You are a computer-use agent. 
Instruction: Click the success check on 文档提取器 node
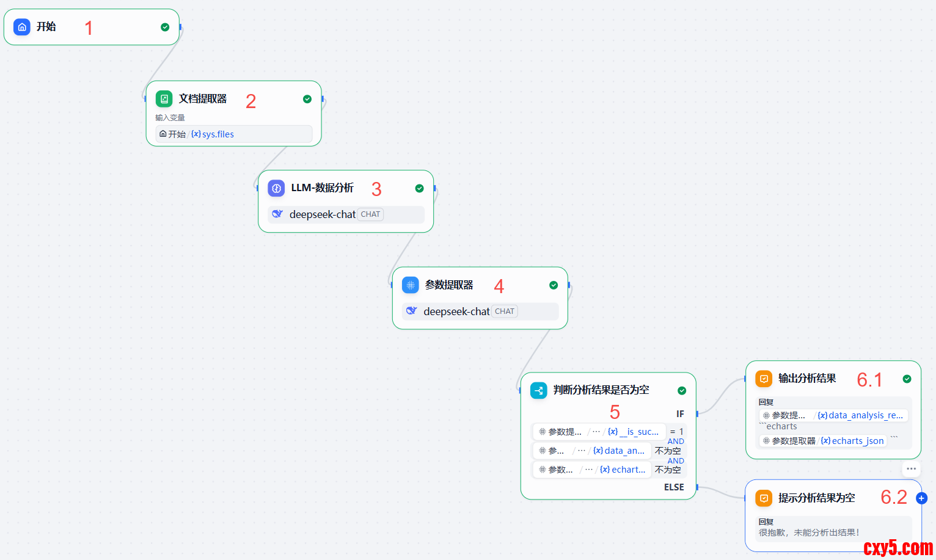click(x=307, y=99)
